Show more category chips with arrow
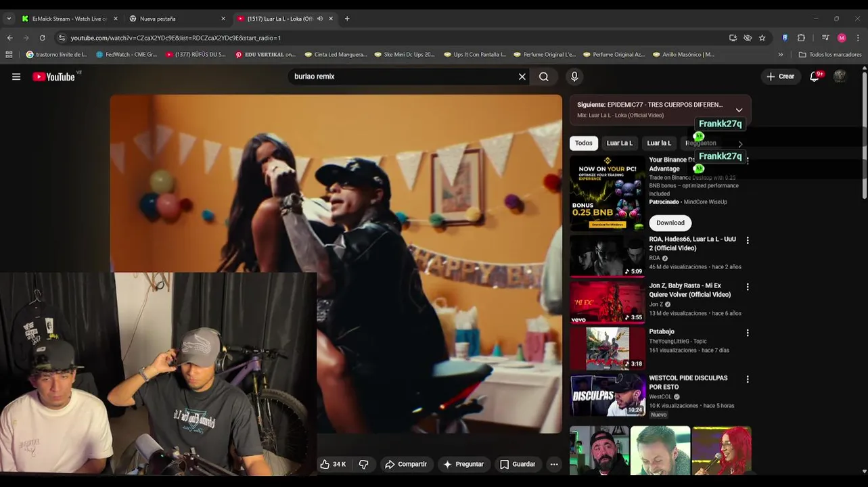This screenshot has width=868, height=487. tap(740, 143)
